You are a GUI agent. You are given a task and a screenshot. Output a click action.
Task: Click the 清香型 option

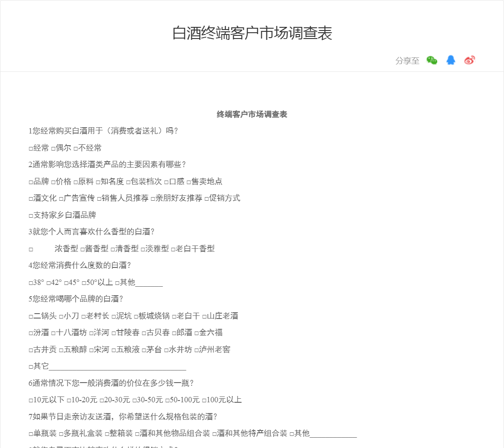click(125, 249)
